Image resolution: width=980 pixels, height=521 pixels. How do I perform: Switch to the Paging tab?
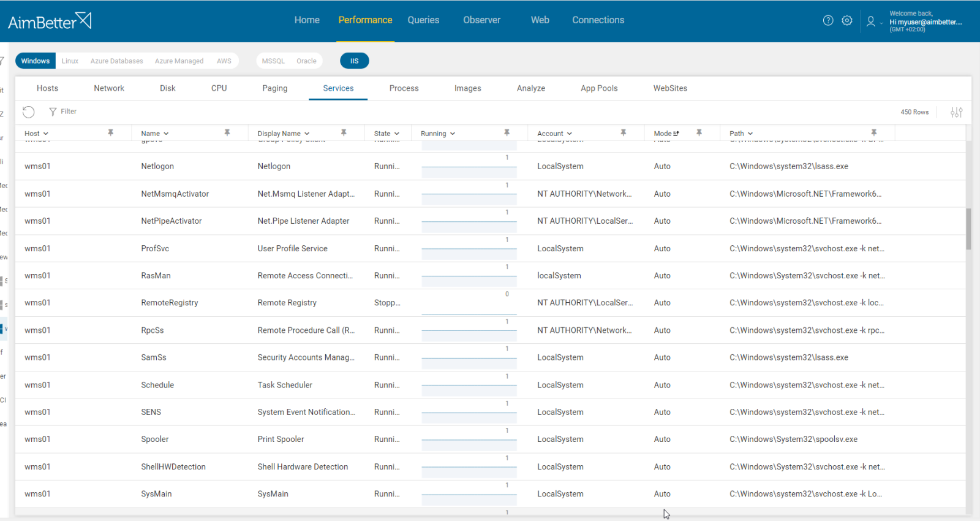[275, 88]
